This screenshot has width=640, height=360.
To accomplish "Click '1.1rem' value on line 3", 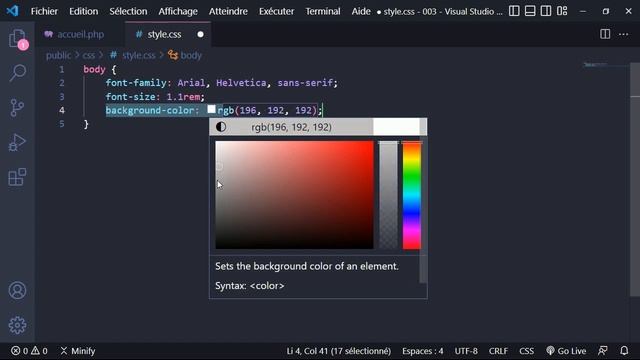I will click(x=183, y=97).
